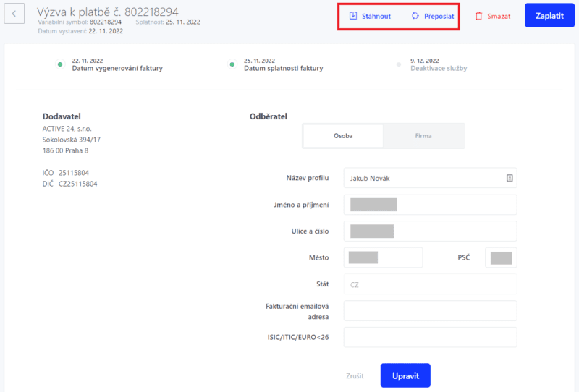Focus the Město input field
This screenshot has width=579, height=392.
coord(383,257)
